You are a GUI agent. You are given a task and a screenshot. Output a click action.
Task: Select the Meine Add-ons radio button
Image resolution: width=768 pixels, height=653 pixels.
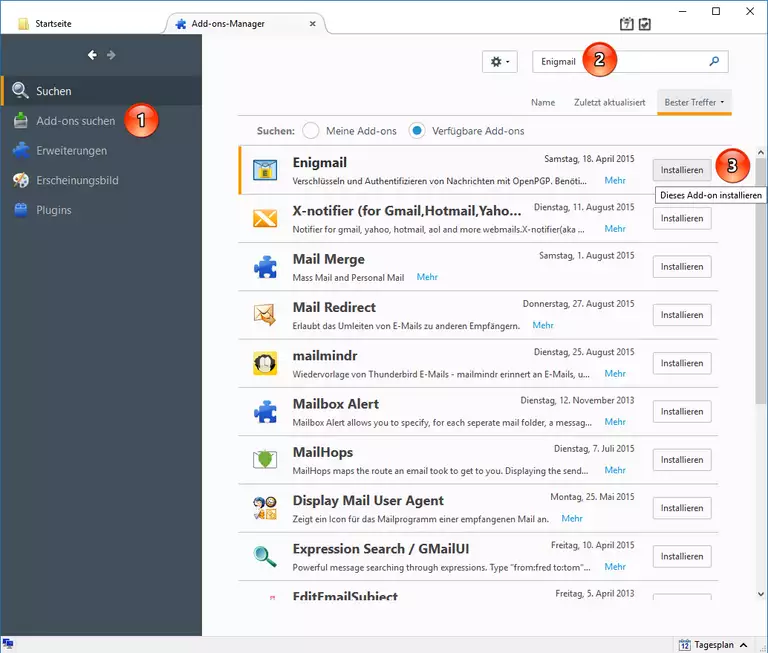[311, 131]
